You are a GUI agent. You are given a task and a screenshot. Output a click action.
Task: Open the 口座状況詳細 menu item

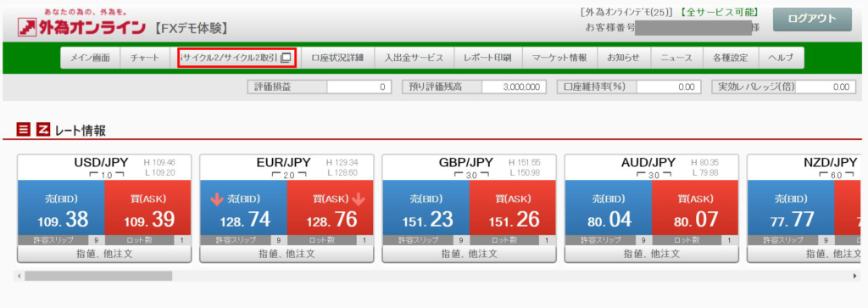[x=337, y=58]
